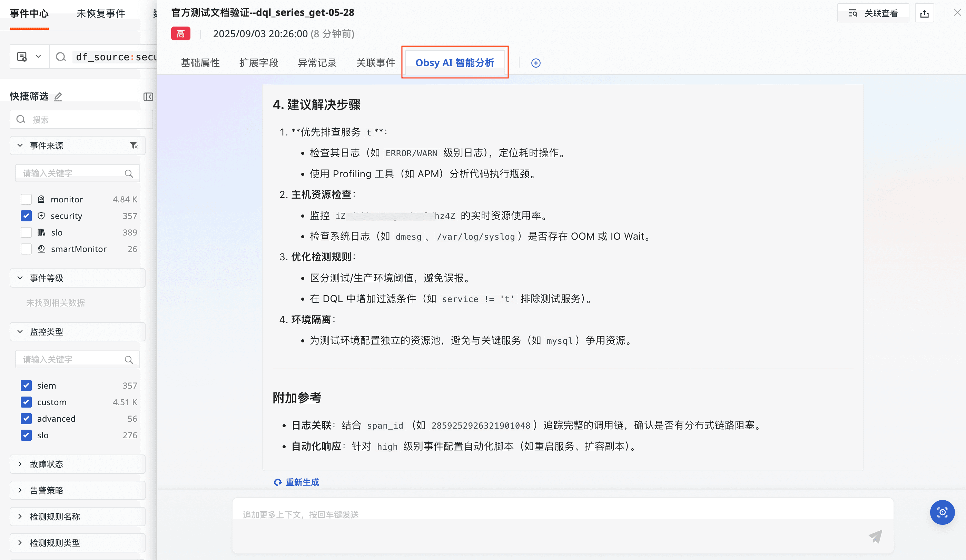The width and height of the screenshot is (966, 560).
Task: Open the 基础属性 tab
Action: pyautogui.click(x=200, y=63)
